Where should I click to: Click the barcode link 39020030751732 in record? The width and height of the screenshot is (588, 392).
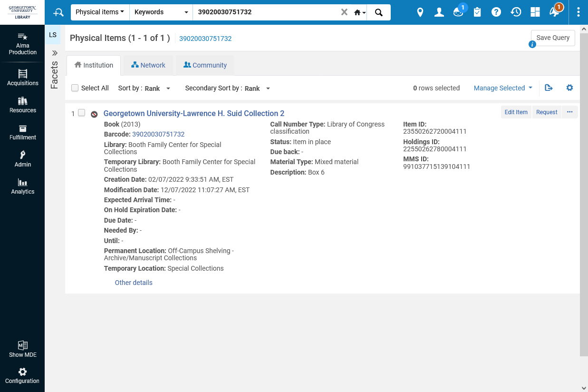[x=158, y=134]
